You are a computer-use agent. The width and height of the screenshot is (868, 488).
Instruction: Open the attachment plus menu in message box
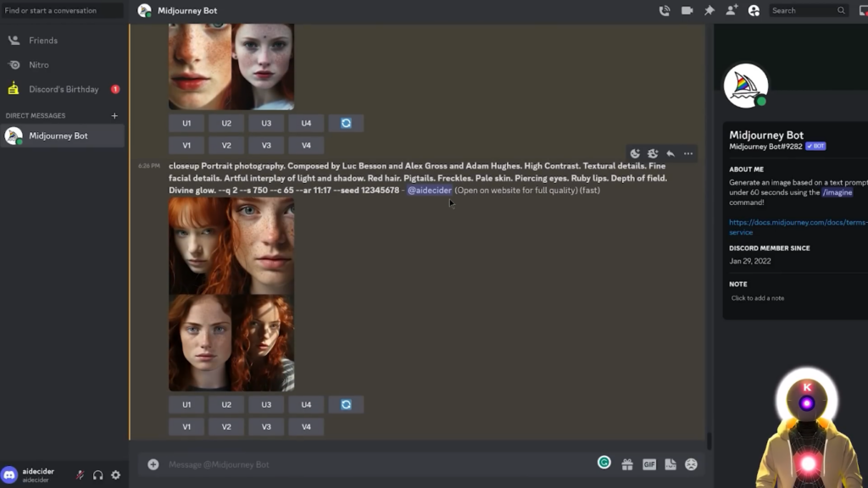pos(153,464)
